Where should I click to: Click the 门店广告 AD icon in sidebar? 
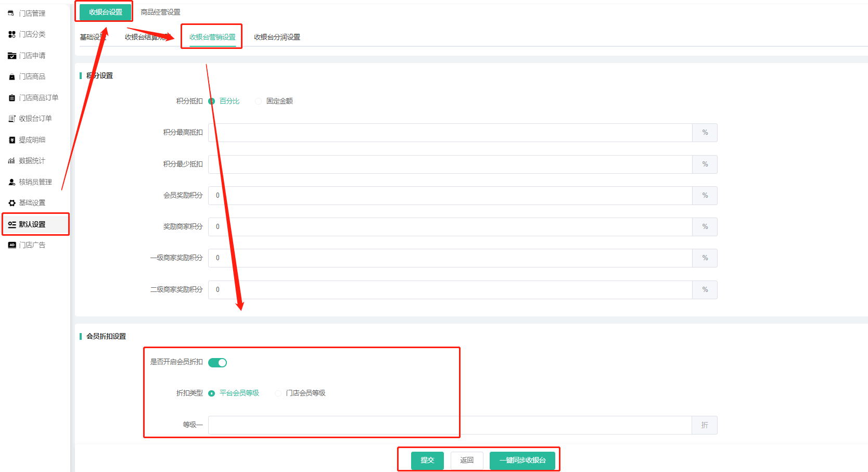[x=11, y=245]
